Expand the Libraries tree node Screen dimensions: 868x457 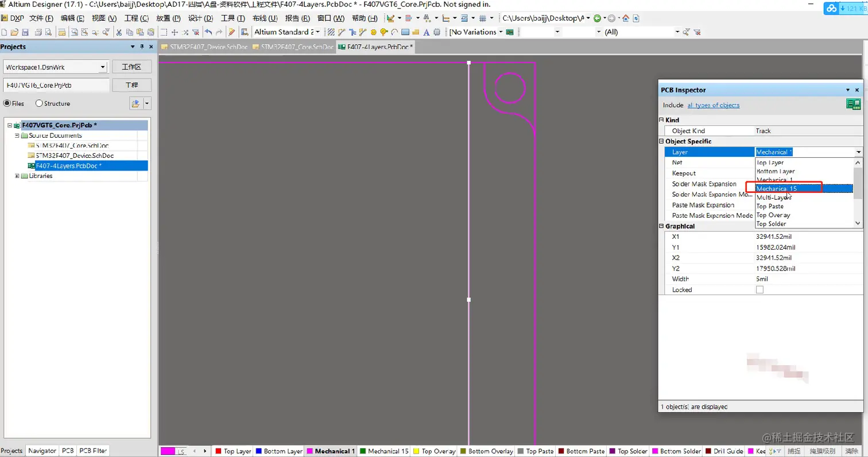click(x=17, y=176)
